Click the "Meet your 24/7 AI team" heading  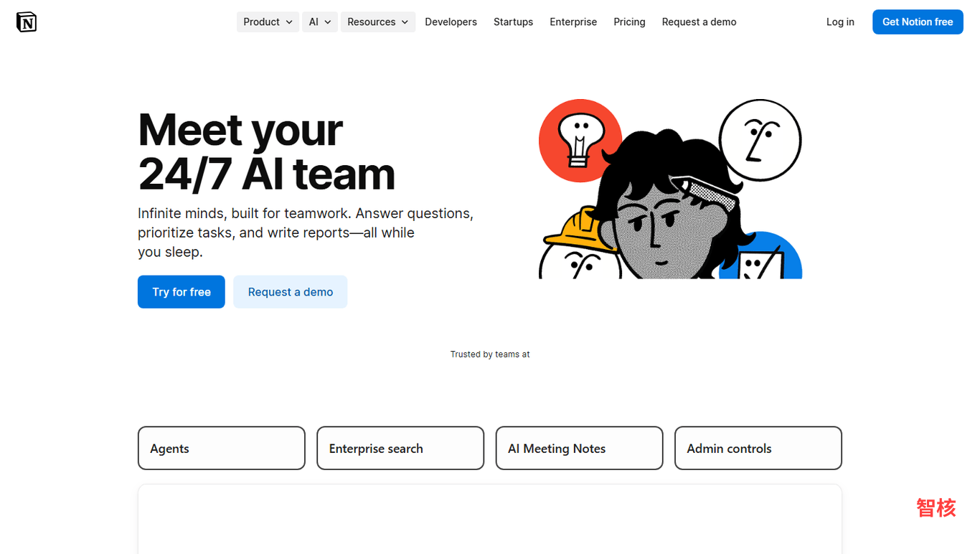click(x=266, y=152)
